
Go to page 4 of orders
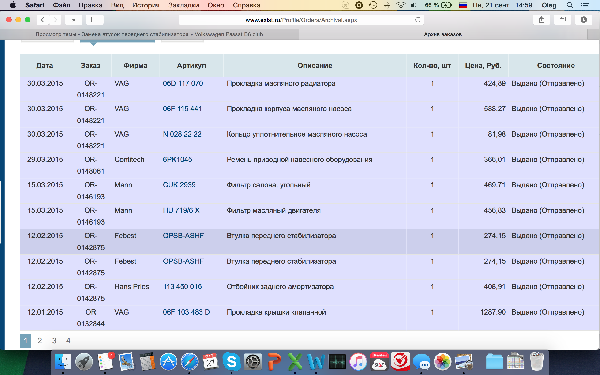coord(68,341)
